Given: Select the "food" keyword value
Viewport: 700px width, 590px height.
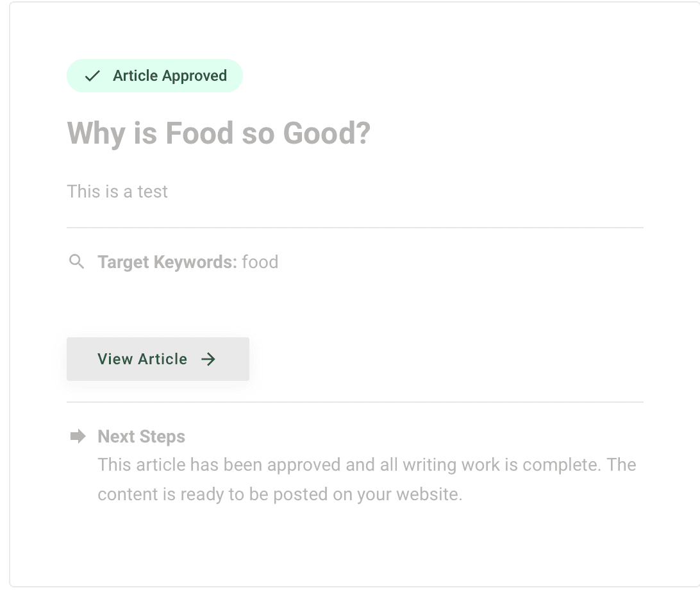Looking at the screenshot, I should (x=260, y=262).
